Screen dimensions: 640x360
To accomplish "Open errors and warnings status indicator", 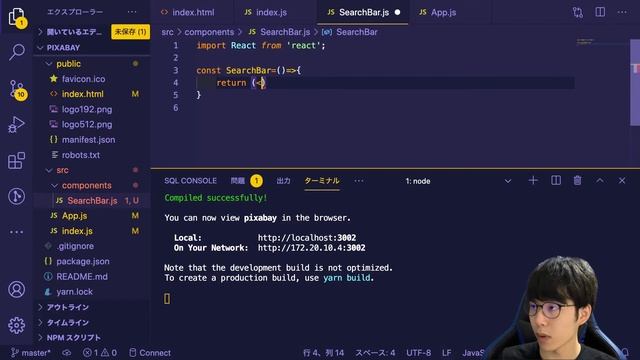I will pos(100,353).
